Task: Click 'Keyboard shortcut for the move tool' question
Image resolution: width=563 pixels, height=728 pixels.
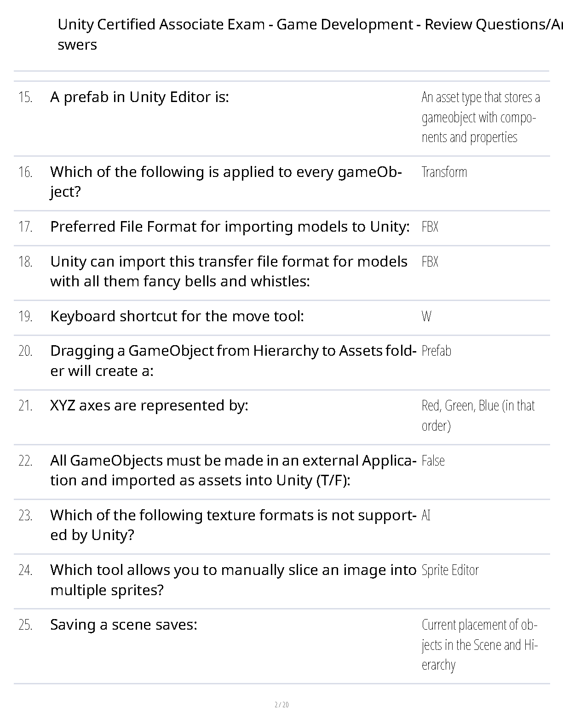Action: pyautogui.click(x=177, y=317)
